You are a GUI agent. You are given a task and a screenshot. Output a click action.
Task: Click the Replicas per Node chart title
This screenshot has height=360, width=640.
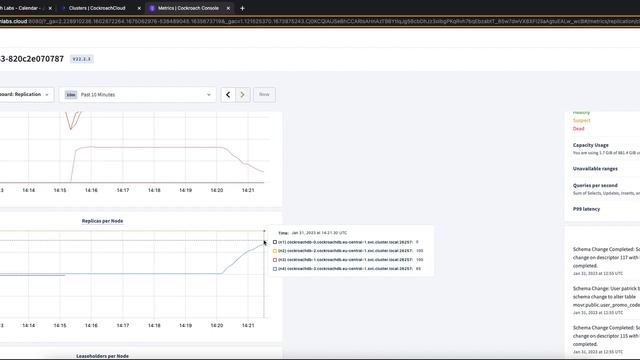(x=102, y=221)
